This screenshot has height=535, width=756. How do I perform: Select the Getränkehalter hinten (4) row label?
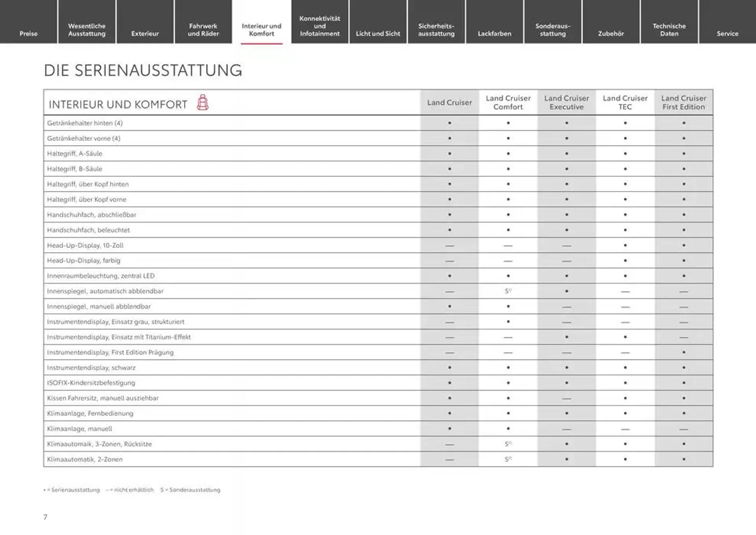pos(85,123)
